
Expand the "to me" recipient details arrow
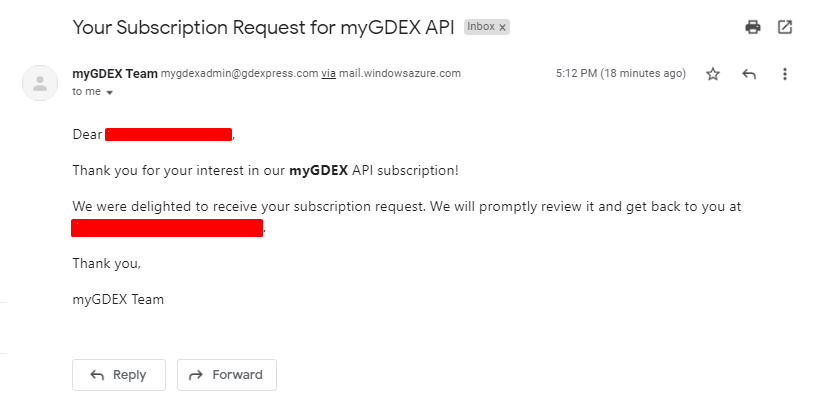109,93
